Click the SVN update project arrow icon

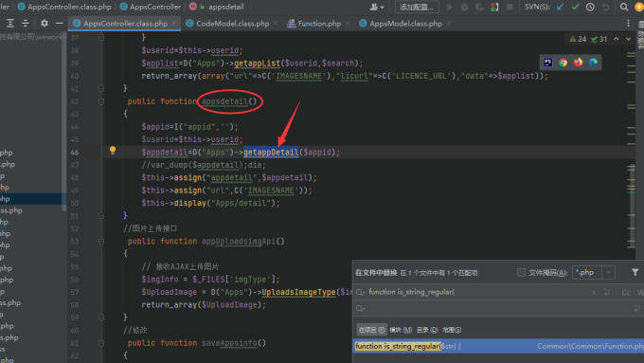pyautogui.click(x=561, y=7)
